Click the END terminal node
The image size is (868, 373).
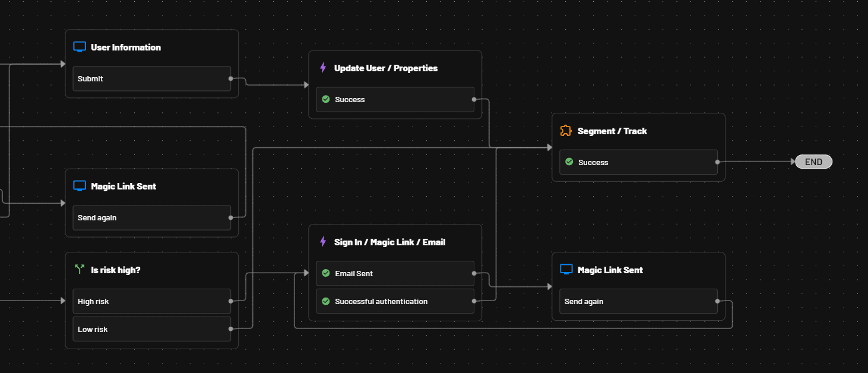[813, 162]
